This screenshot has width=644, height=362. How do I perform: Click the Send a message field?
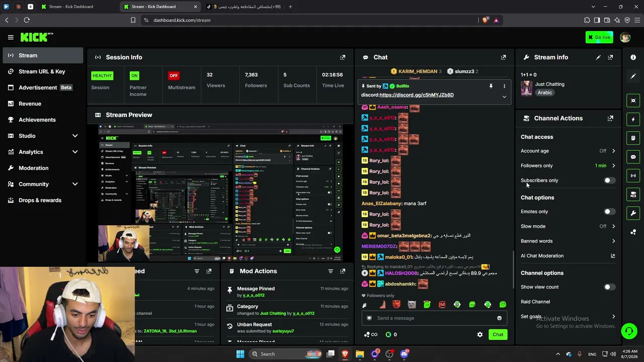pos(435,318)
